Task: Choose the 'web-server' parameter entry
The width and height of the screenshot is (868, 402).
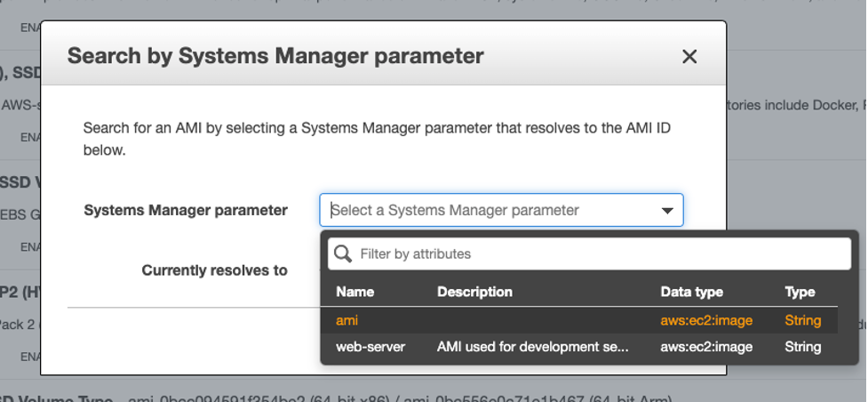Action: click(x=370, y=347)
